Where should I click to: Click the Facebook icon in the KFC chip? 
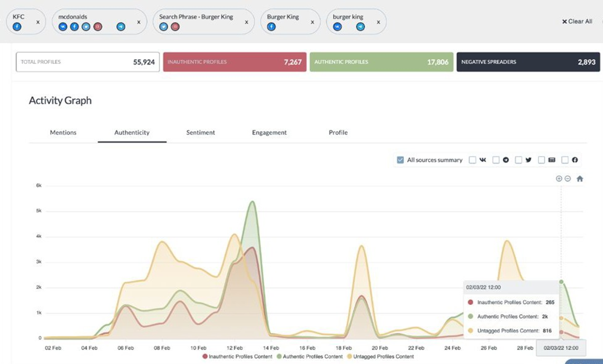pos(17,27)
